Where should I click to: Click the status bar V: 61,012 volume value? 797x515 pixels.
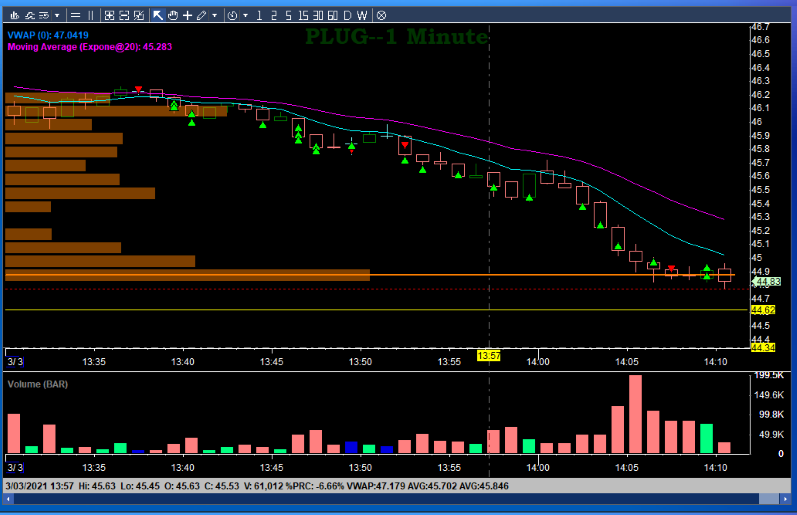[263, 486]
